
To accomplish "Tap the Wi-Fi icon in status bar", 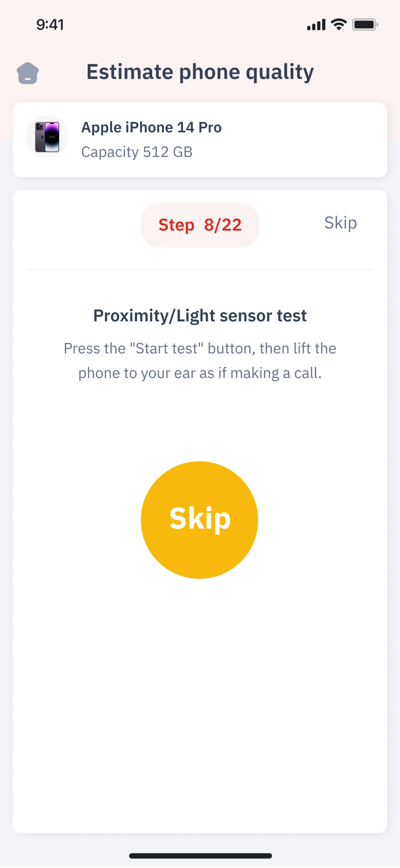I will click(x=339, y=24).
